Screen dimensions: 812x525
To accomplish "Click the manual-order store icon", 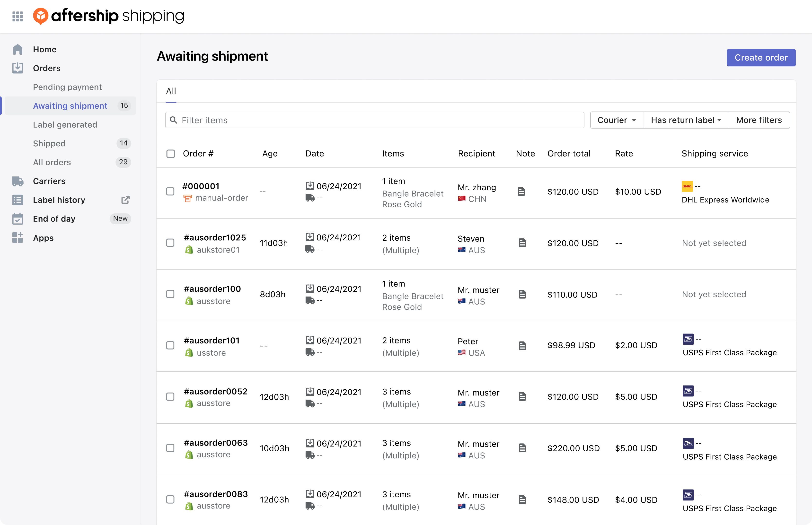I will point(187,198).
